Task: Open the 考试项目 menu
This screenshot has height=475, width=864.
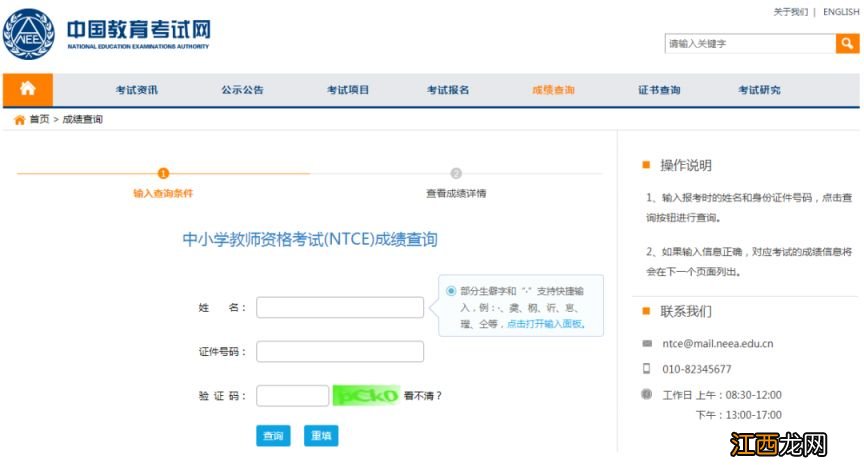Action: point(348,90)
